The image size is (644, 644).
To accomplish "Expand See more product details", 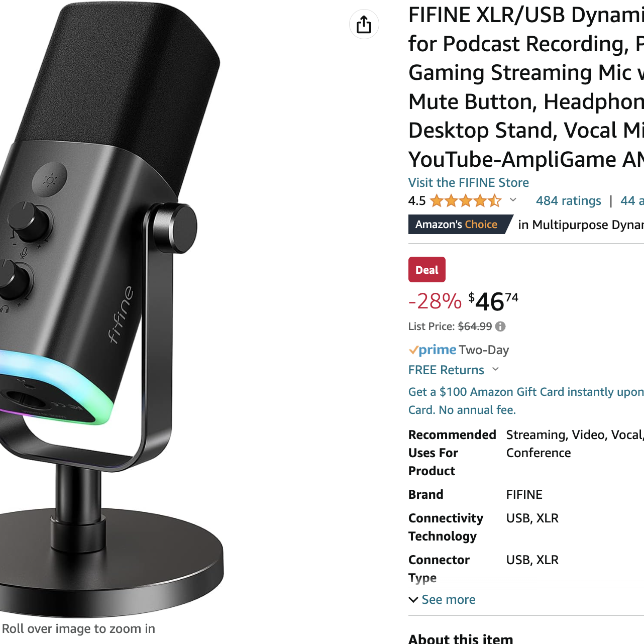I will [x=442, y=599].
